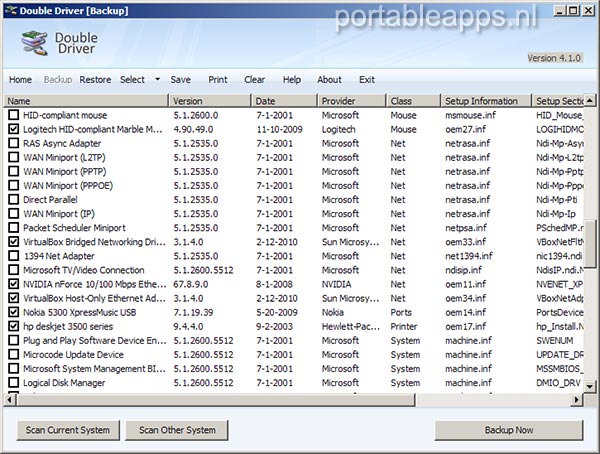
Task: Choose Print in the toolbar
Action: 218,80
